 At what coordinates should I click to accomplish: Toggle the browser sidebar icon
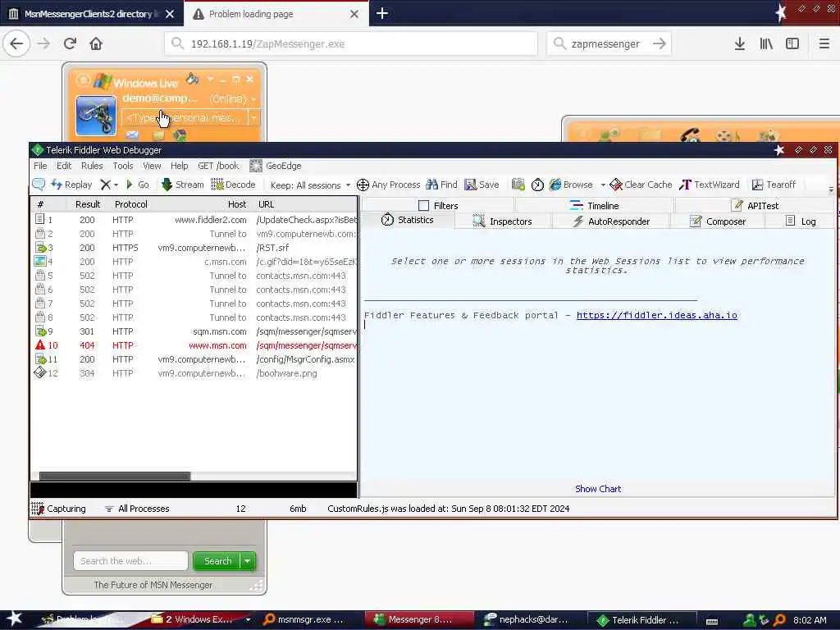pos(792,43)
